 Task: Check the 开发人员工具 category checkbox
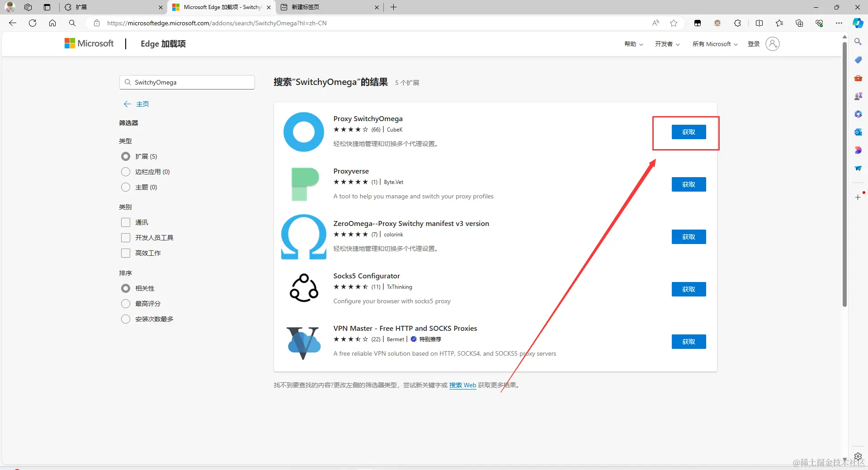point(126,238)
